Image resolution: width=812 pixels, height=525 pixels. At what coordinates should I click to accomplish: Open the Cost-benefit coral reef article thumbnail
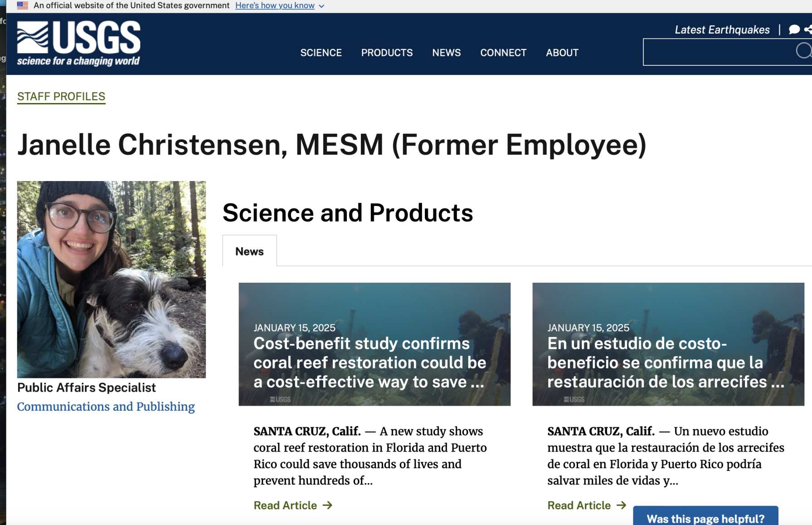374,344
